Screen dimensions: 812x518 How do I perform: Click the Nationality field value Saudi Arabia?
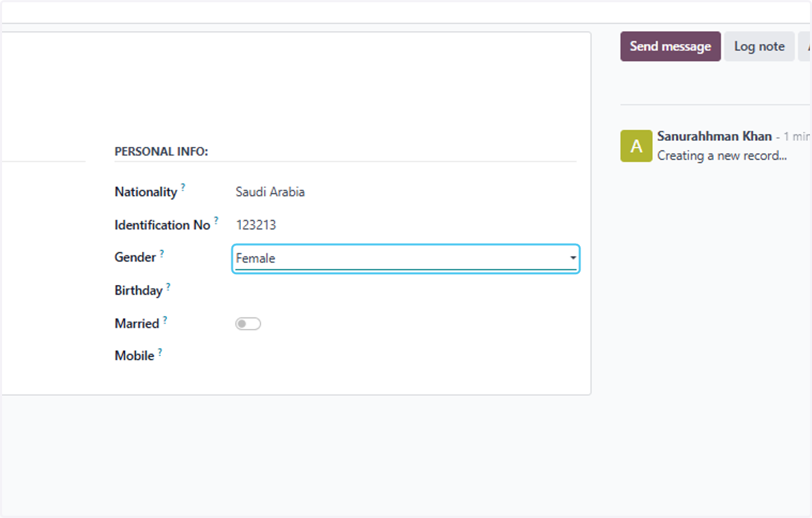click(x=270, y=192)
